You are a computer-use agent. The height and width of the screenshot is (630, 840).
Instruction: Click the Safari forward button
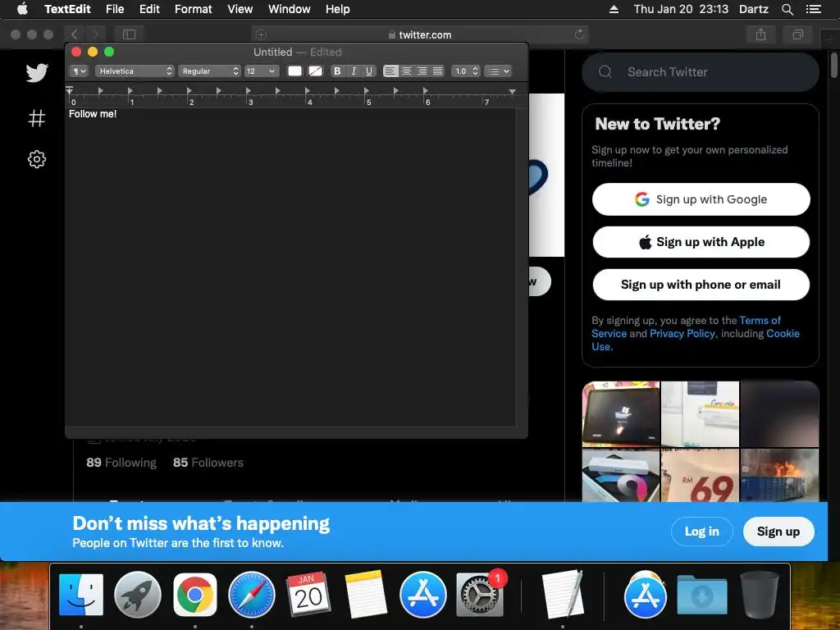[x=95, y=34]
